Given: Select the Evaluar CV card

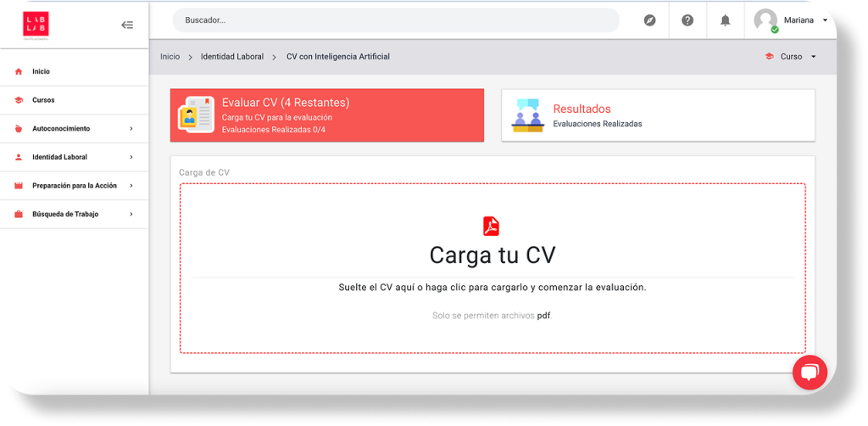Looking at the screenshot, I should point(327,115).
